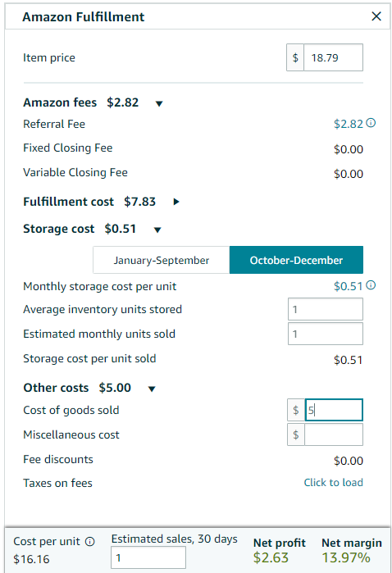Click the Cost of goods sold field

pyautogui.click(x=334, y=410)
